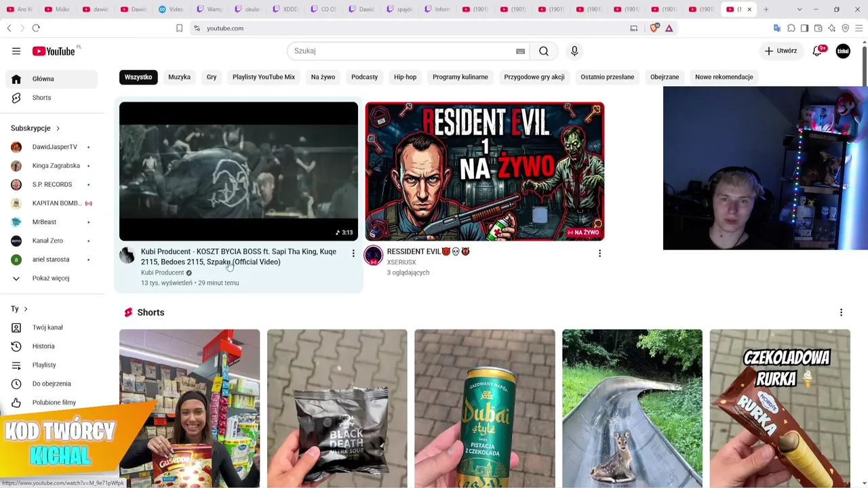Expand the Ty section chevron
868x488 pixels.
[26, 309]
